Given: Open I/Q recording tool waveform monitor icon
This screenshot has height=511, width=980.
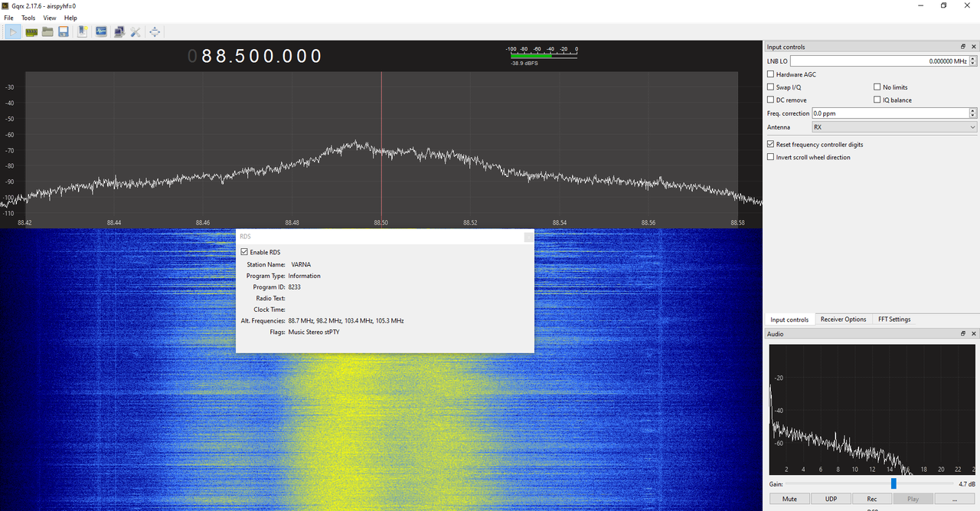Looking at the screenshot, I should click(101, 31).
